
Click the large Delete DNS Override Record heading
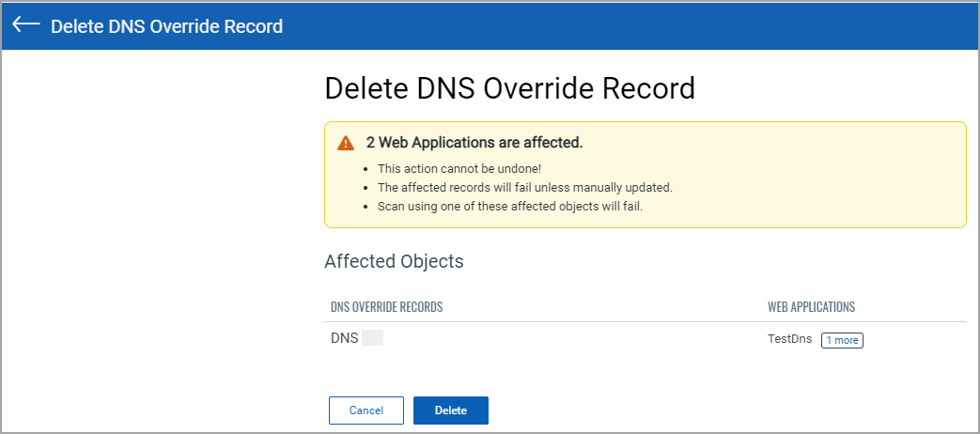point(509,88)
